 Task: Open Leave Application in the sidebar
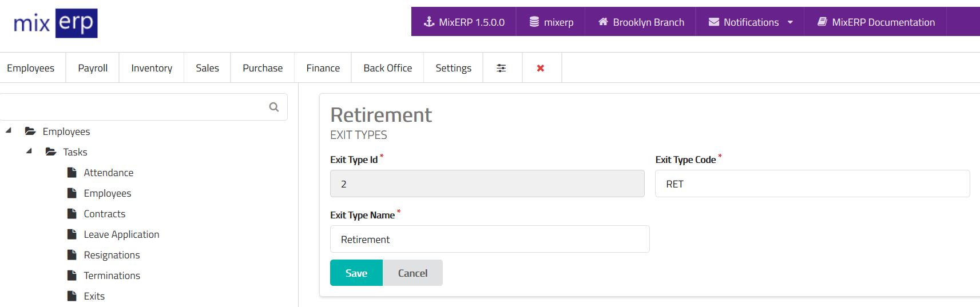point(121,234)
